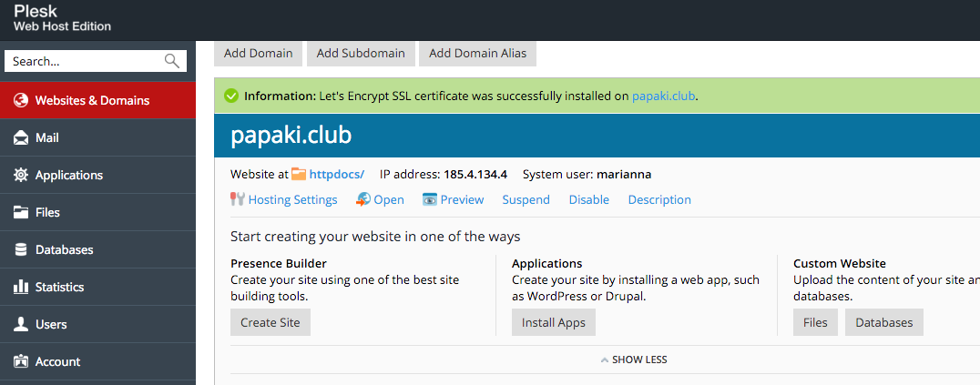980x385 pixels.
Task: Click the Suspend link
Action: [x=526, y=200]
